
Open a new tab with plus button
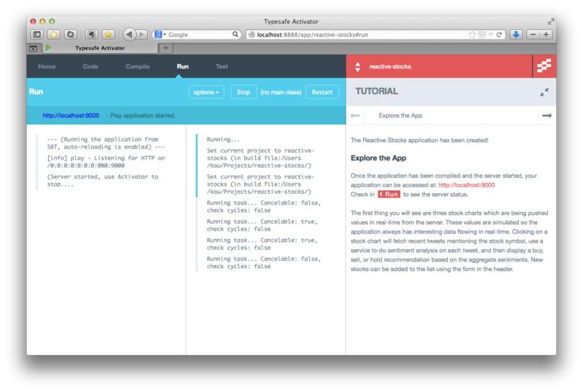pos(166,48)
